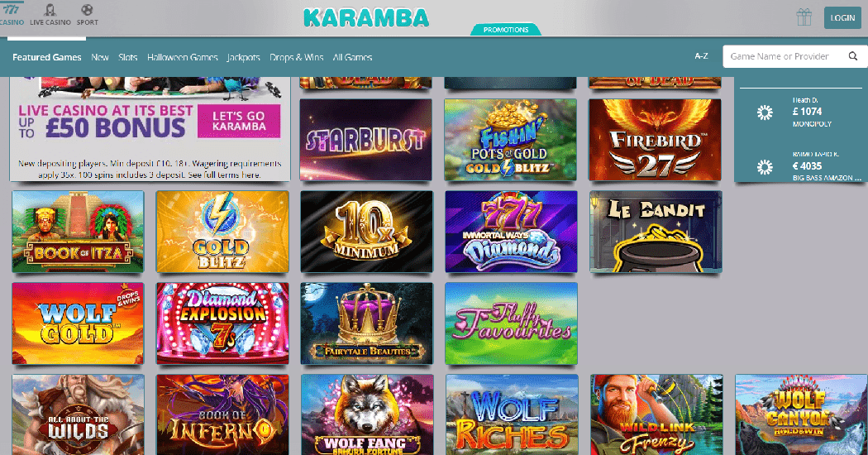Click the gift box rewards icon
Screen dimensions: 868x455
(x=804, y=17)
